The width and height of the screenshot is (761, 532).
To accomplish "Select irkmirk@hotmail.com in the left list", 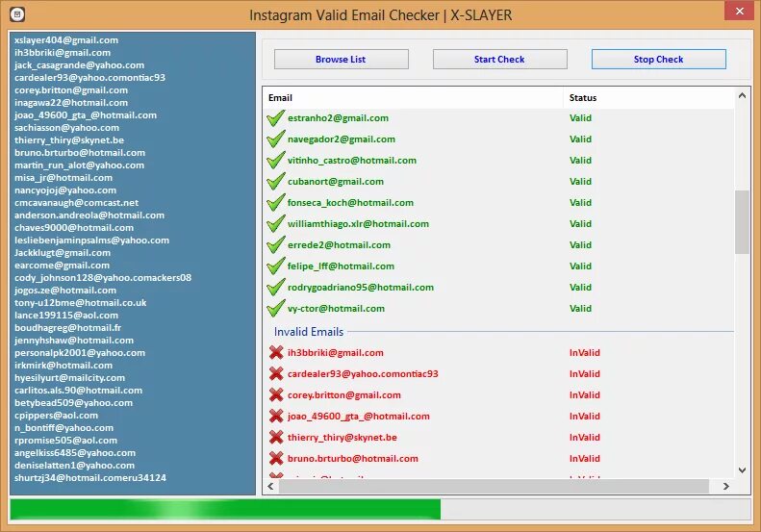I will coord(63,366).
